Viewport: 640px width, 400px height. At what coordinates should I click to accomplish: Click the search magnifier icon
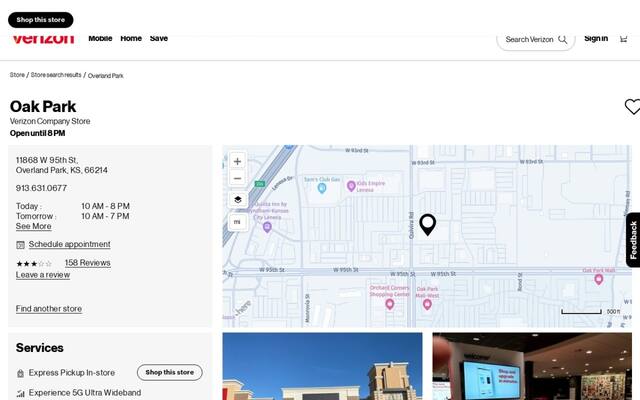point(562,40)
